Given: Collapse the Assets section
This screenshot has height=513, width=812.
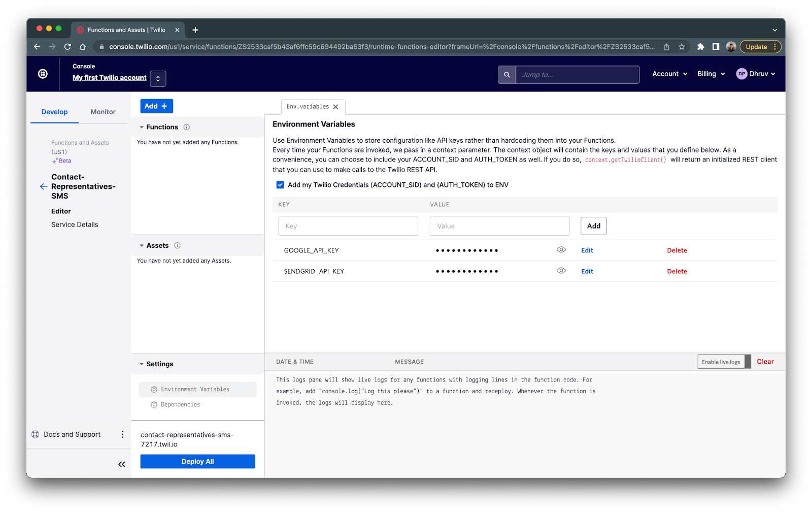Looking at the screenshot, I should point(142,246).
